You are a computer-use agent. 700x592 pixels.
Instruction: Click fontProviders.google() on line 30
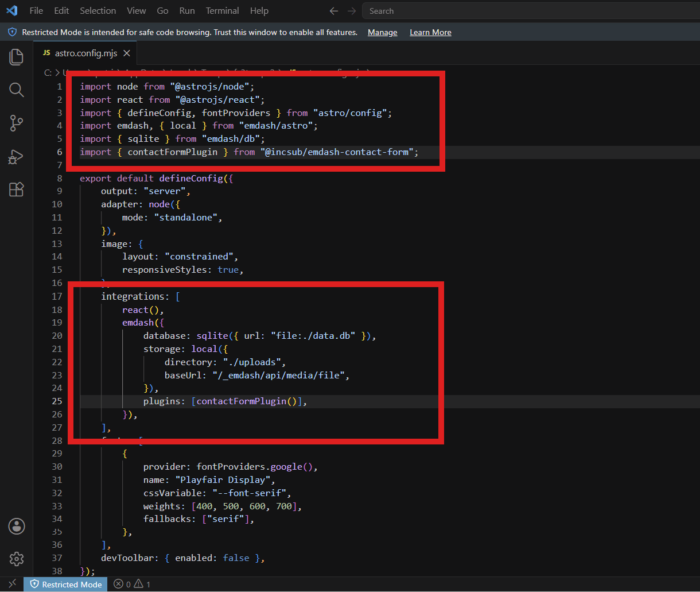[x=254, y=467]
